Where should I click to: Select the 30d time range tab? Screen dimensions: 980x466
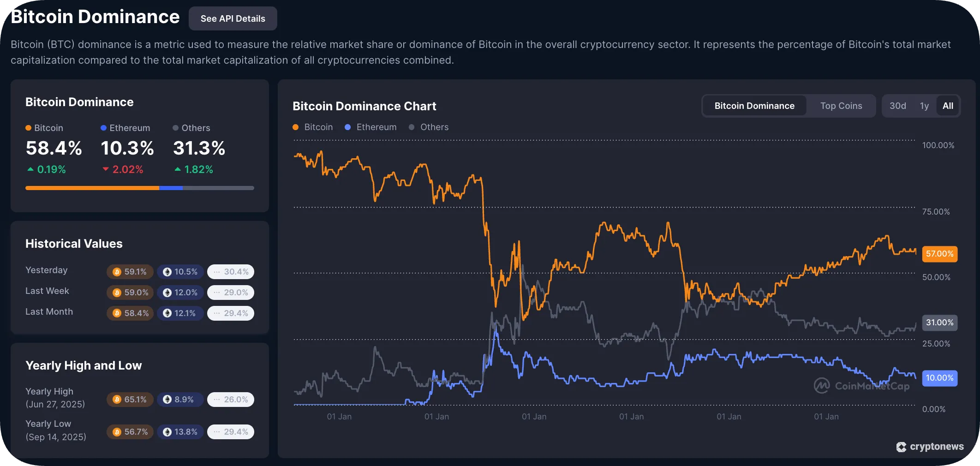tap(898, 106)
